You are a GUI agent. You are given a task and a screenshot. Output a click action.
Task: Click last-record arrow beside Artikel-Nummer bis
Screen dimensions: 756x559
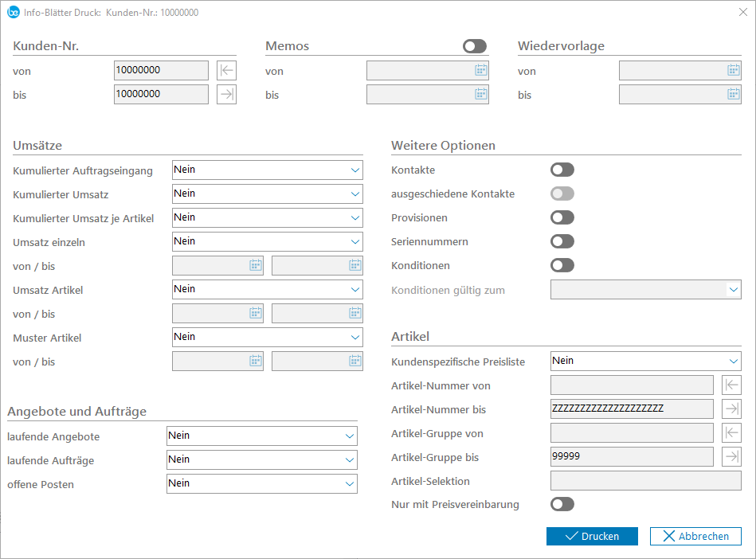pos(731,409)
